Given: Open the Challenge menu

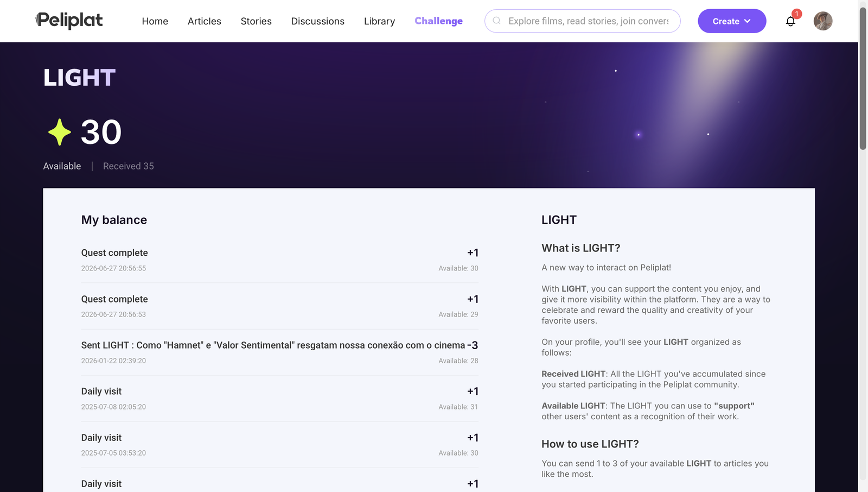Looking at the screenshot, I should click(x=438, y=21).
